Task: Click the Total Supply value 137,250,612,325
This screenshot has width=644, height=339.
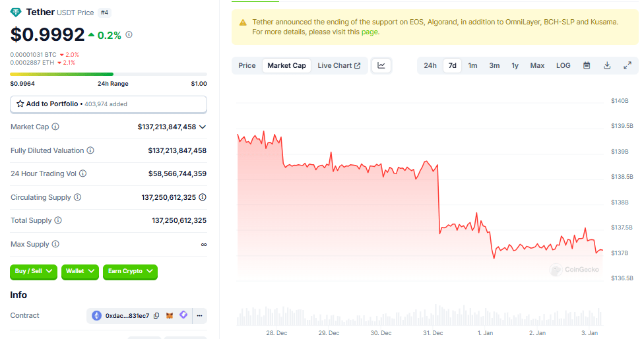Action: point(179,221)
